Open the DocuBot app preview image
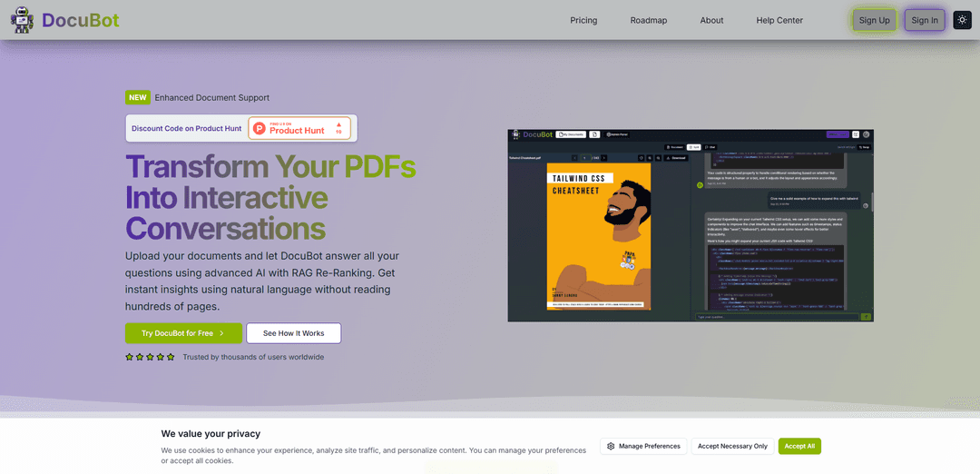 point(691,226)
